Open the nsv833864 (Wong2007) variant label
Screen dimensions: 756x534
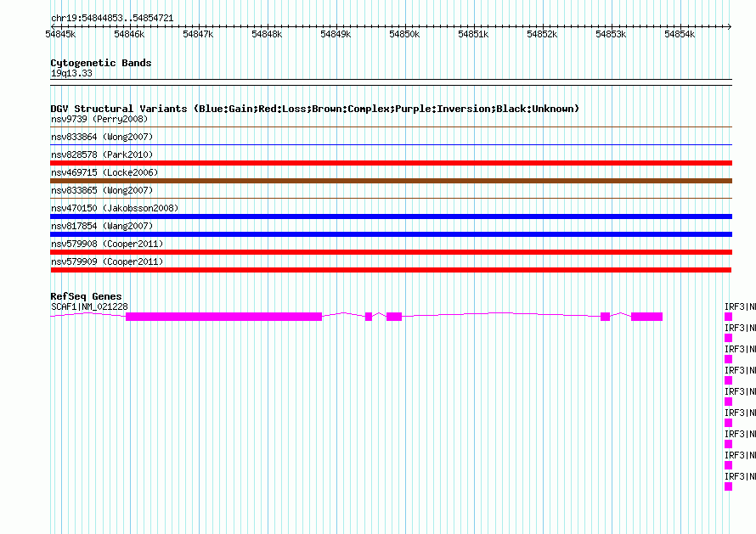click(102, 137)
